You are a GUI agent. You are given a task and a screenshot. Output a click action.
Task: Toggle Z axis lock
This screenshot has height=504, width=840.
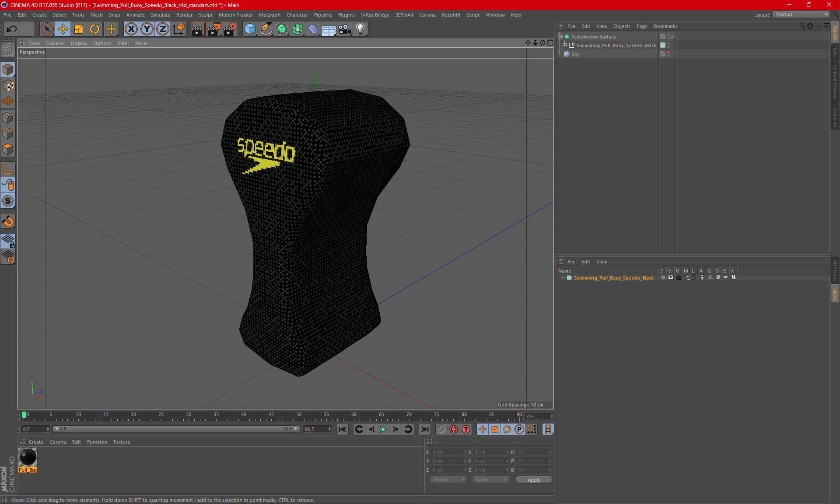[163, 29]
